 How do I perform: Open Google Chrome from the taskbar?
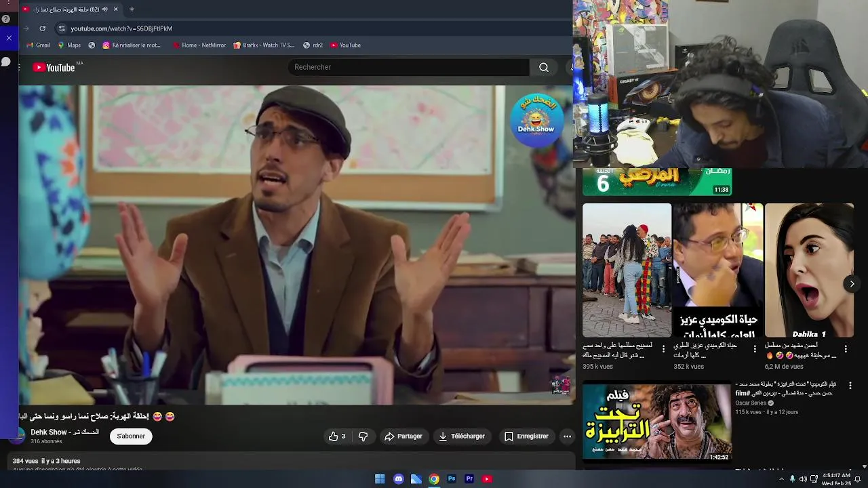tap(434, 479)
